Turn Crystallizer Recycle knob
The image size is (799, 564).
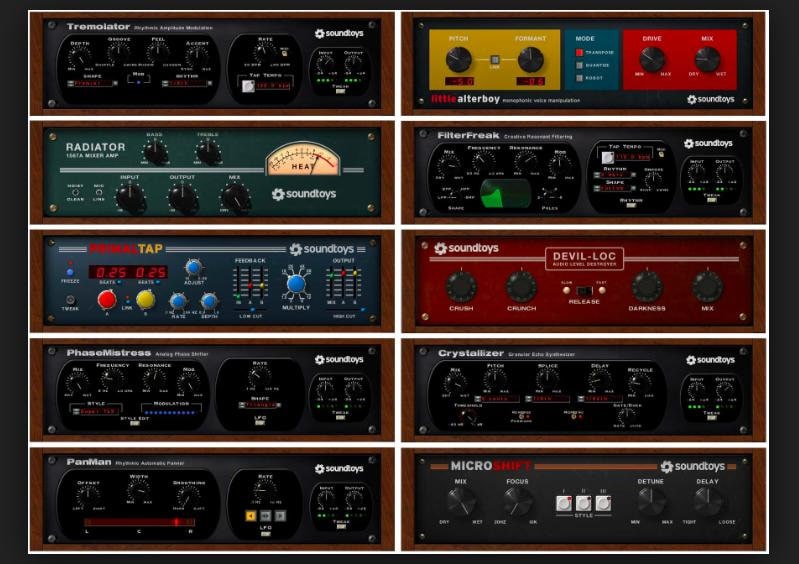click(639, 383)
